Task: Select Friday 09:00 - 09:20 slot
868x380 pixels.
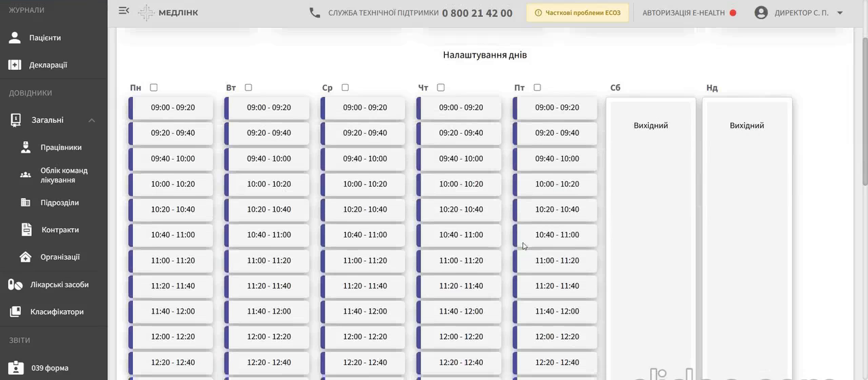Action: 555,107
